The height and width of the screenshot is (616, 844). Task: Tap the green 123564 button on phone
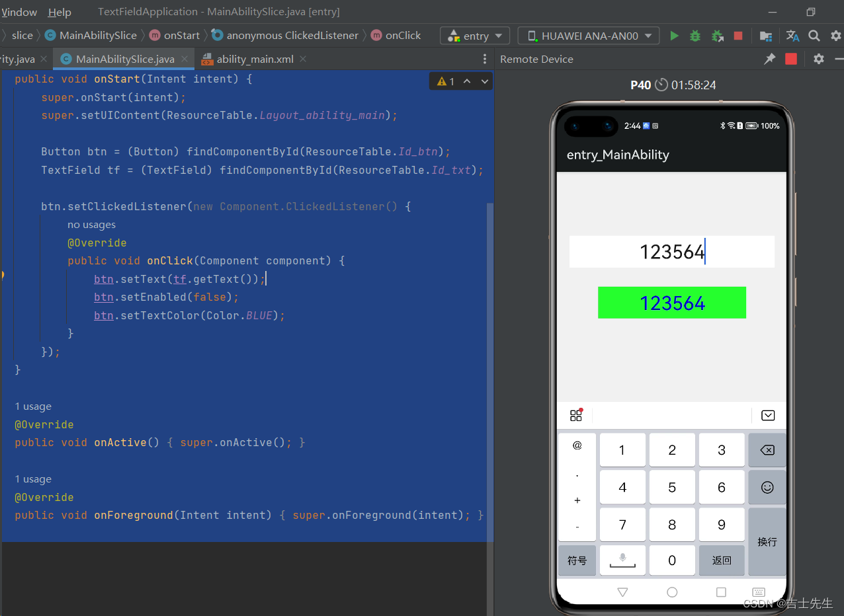pyautogui.click(x=672, y=303)
